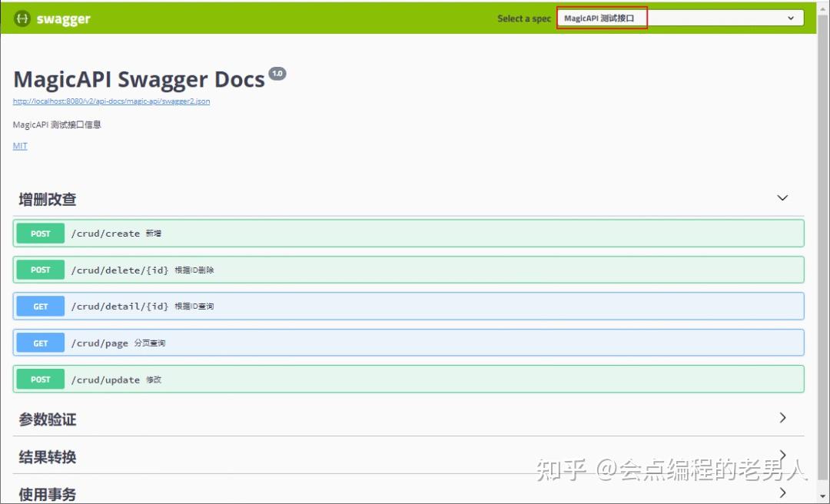Click the Swagger logo in the header
This screenshot has width=830, height=504.
pos(52,18)
